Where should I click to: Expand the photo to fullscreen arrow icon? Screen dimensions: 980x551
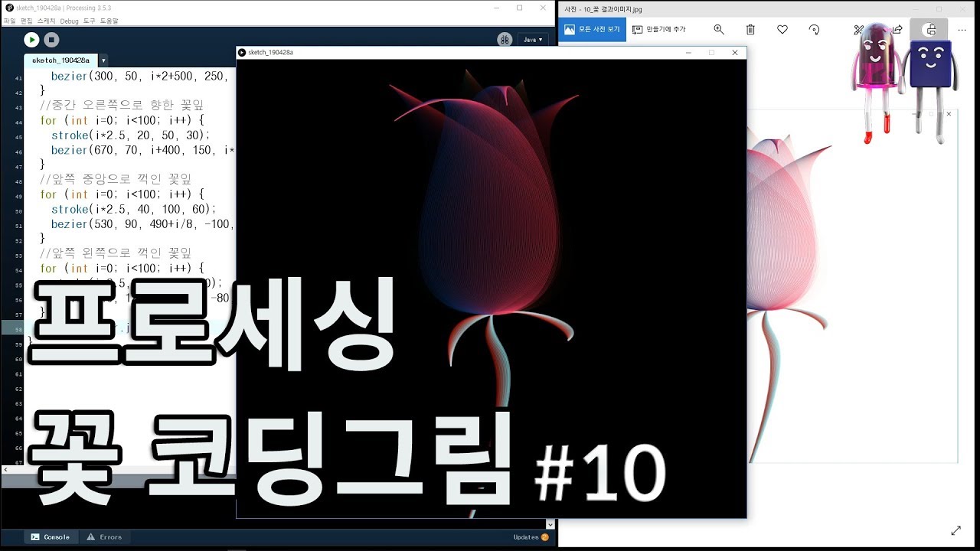[x=955, y=530]
